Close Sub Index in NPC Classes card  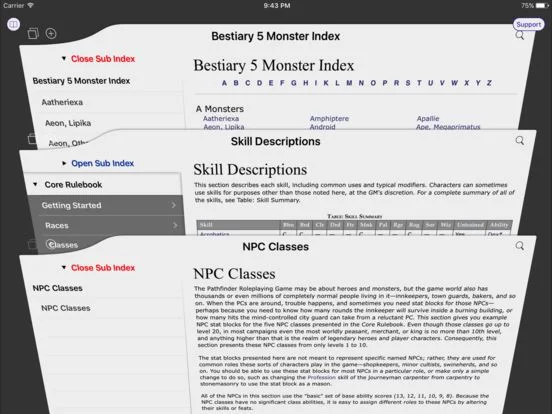[103, 268]
